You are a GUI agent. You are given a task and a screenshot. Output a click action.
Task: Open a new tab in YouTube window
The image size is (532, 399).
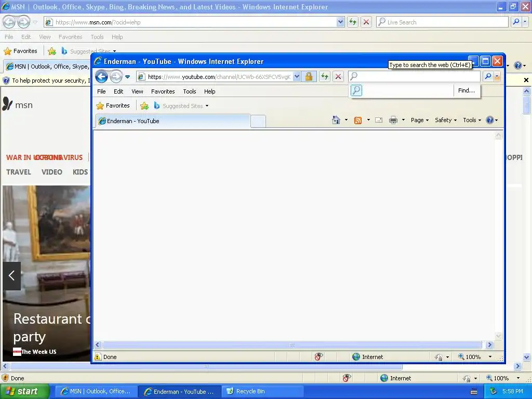(258, 122)
